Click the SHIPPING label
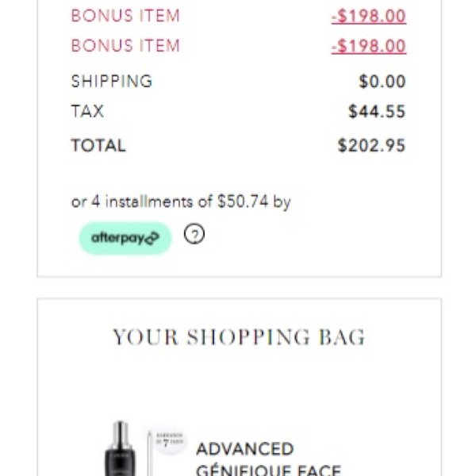This screenshot has height=476, width=476. point(112,82)
